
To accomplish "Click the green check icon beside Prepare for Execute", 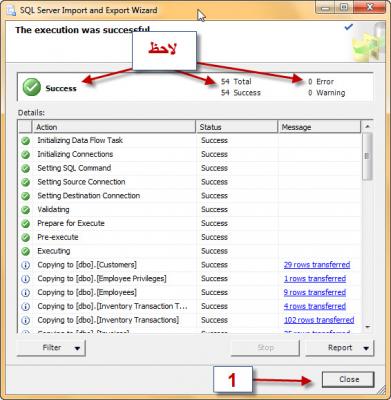I will tap(26, 224).
